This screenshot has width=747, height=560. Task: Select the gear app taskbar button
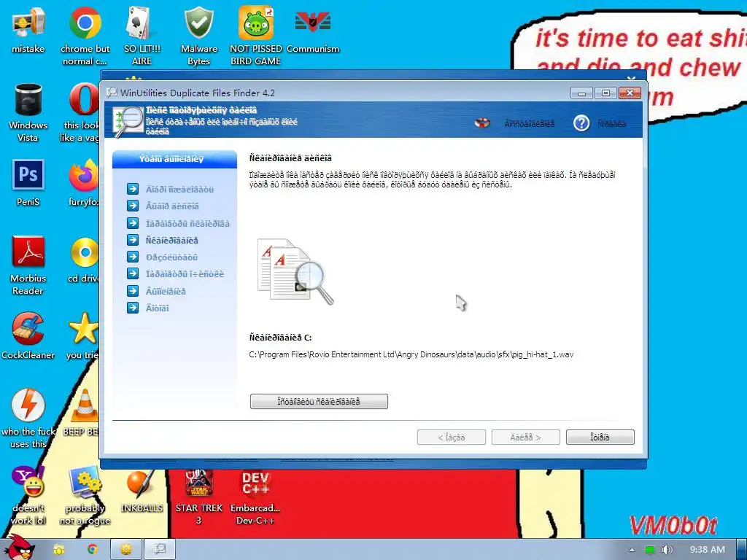click(x=126, y=550)
